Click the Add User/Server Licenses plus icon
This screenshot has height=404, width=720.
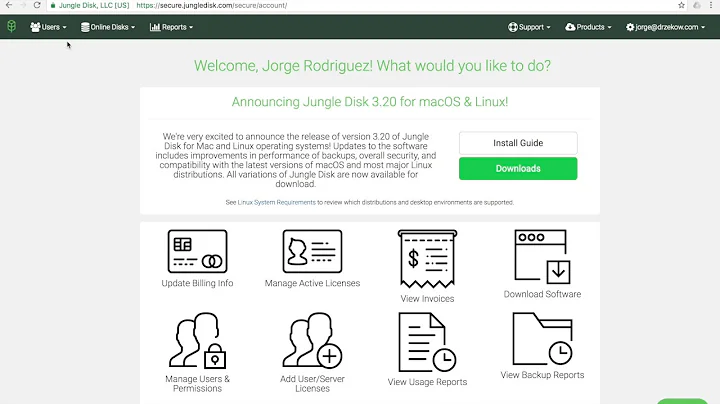point(312,341)
